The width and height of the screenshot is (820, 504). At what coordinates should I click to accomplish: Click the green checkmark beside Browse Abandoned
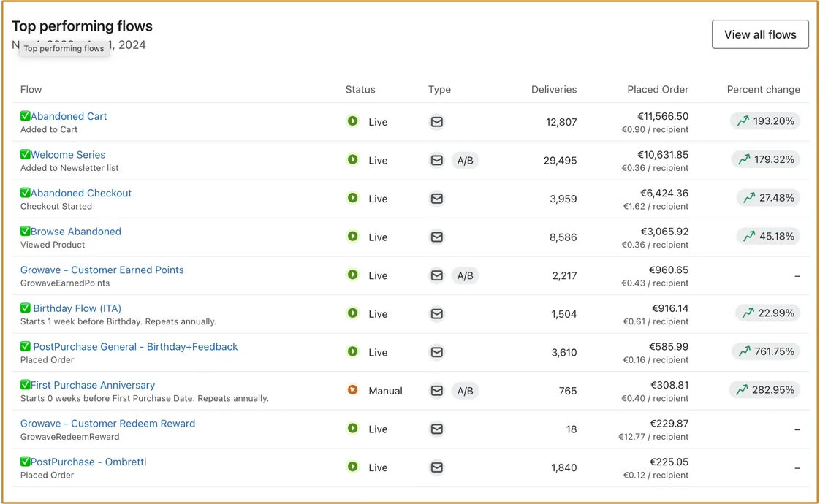(25, 231)
